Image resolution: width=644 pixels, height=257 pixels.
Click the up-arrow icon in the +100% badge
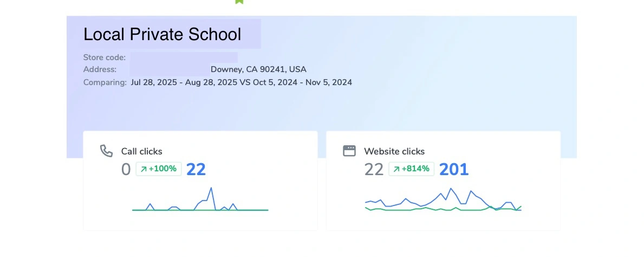(x=144, y=169)
